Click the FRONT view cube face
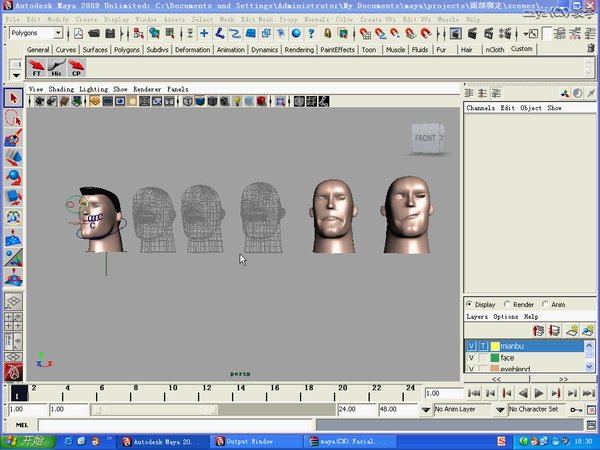This screenshot has width=600, height=450. (x=425, y=138)
